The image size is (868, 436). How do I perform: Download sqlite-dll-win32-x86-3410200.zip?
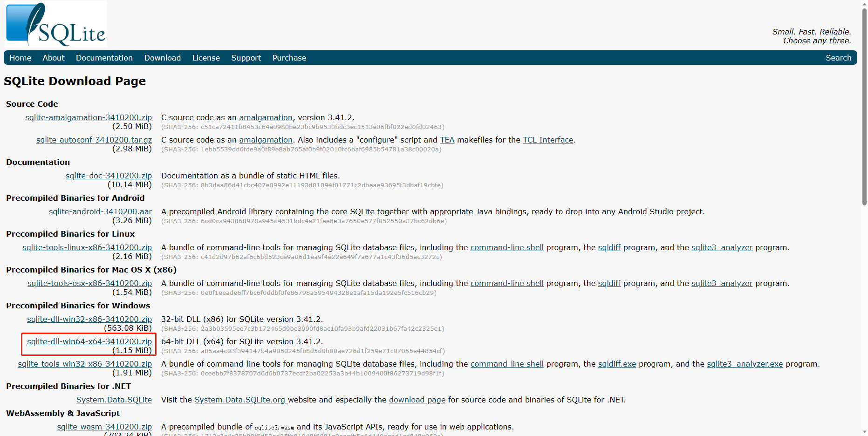89,319
